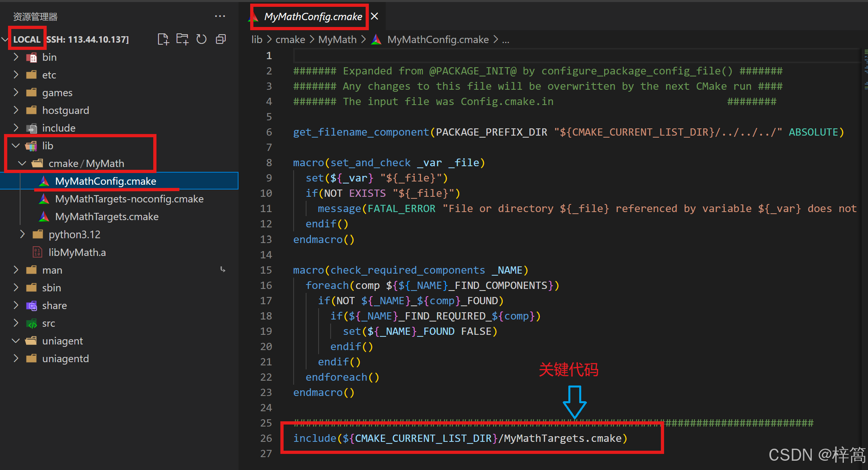Click the MyMath breadcrumb segment
This screenshot has height=470, width=868.
click(x=337, y=39)
